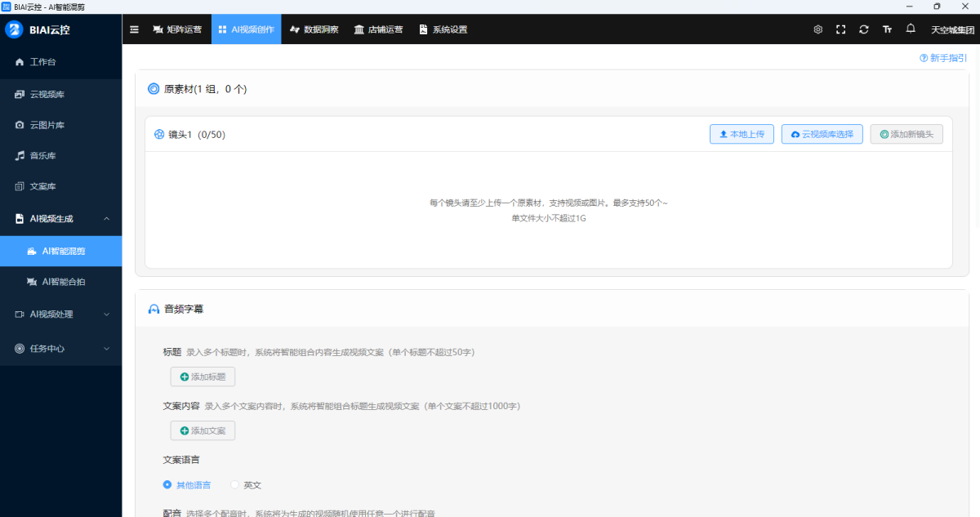The image size is (980, 517).
Task: Click the 添加标题 button
Action: [203, 377]
